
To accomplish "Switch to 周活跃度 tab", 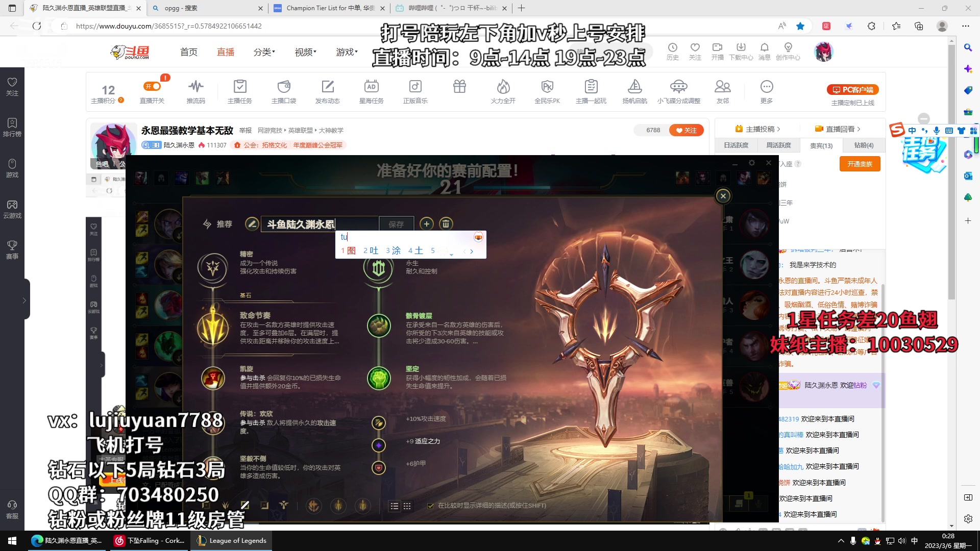I will (778, 145).
